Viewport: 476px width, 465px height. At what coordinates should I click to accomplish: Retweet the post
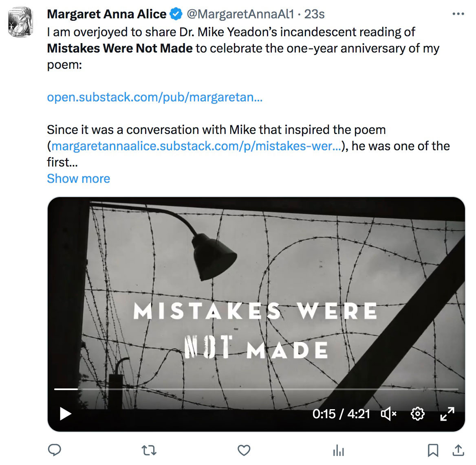[x=149, y=450]
